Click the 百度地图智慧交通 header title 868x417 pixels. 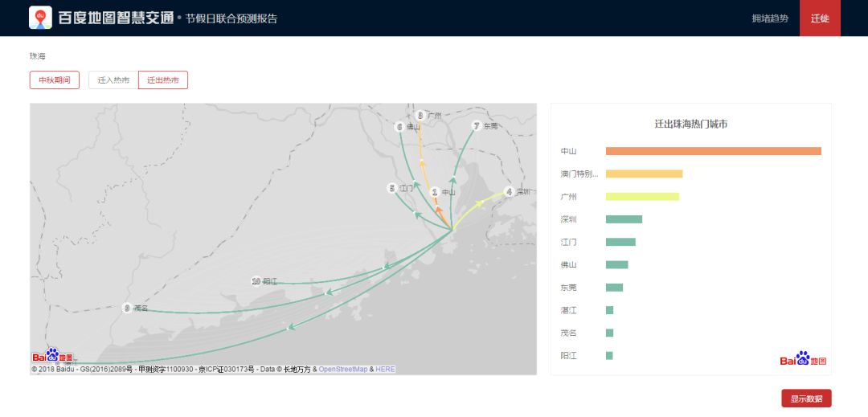click(x=117, y=18)
